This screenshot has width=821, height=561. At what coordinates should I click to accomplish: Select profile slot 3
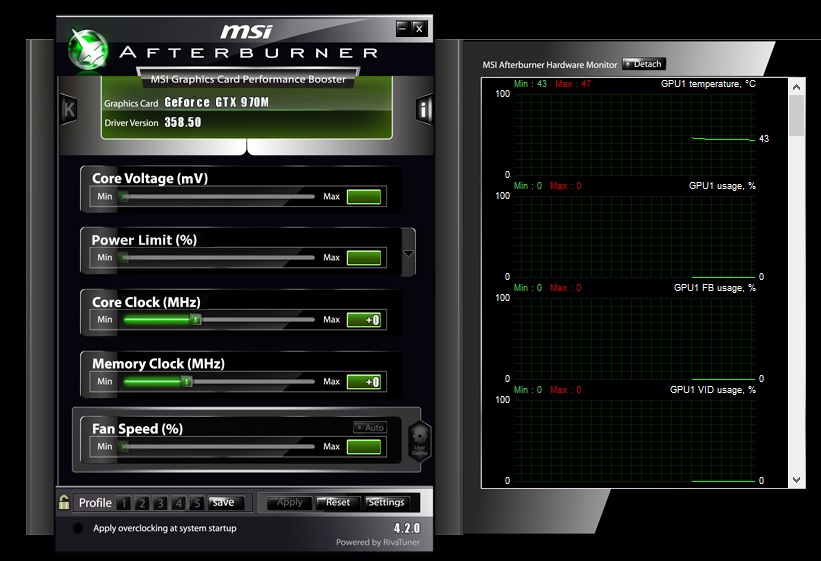click(x=160, y=503)
